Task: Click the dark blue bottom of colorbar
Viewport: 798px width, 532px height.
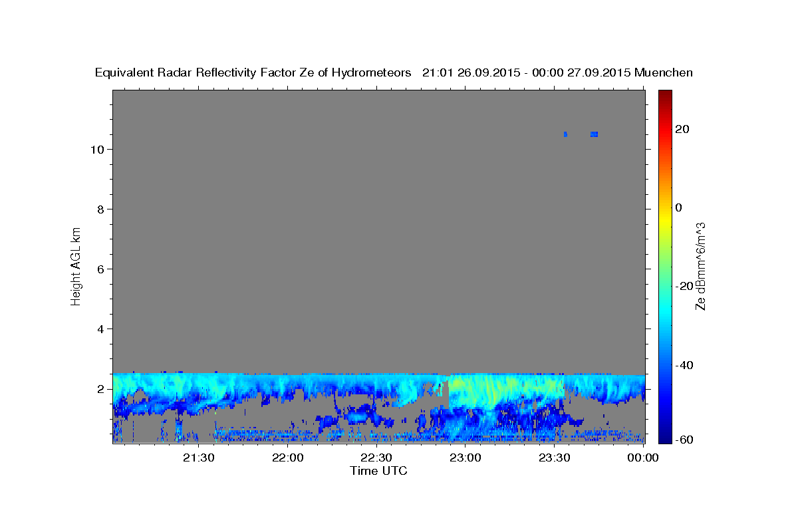Action: coord(665,436)
